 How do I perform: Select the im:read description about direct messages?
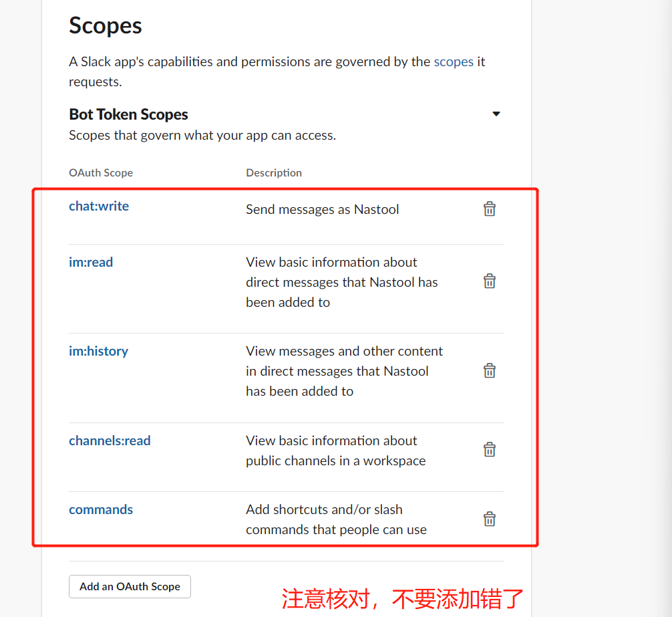click(342, 282)
